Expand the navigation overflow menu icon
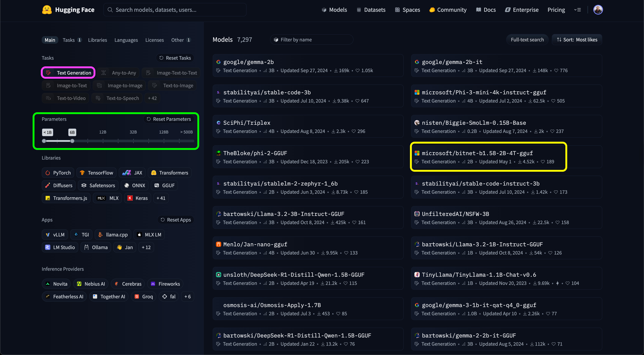 577,10
